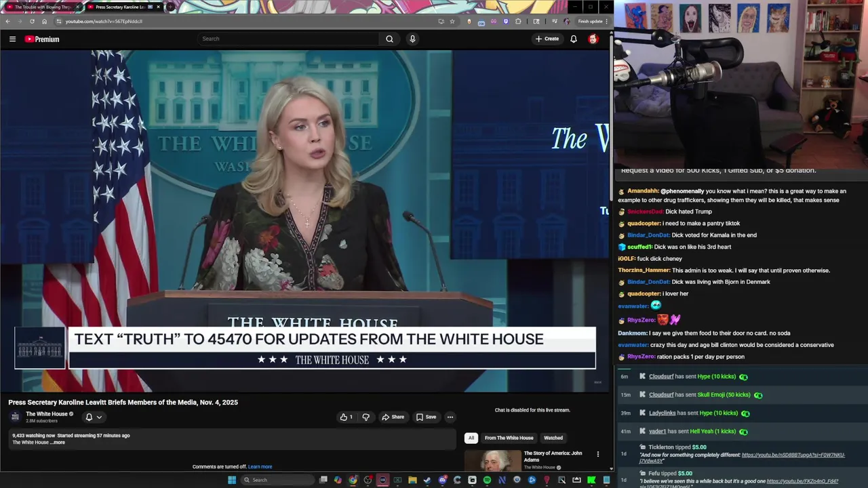Click the browser address bar URL
The image size is (868, 488).
104,21
